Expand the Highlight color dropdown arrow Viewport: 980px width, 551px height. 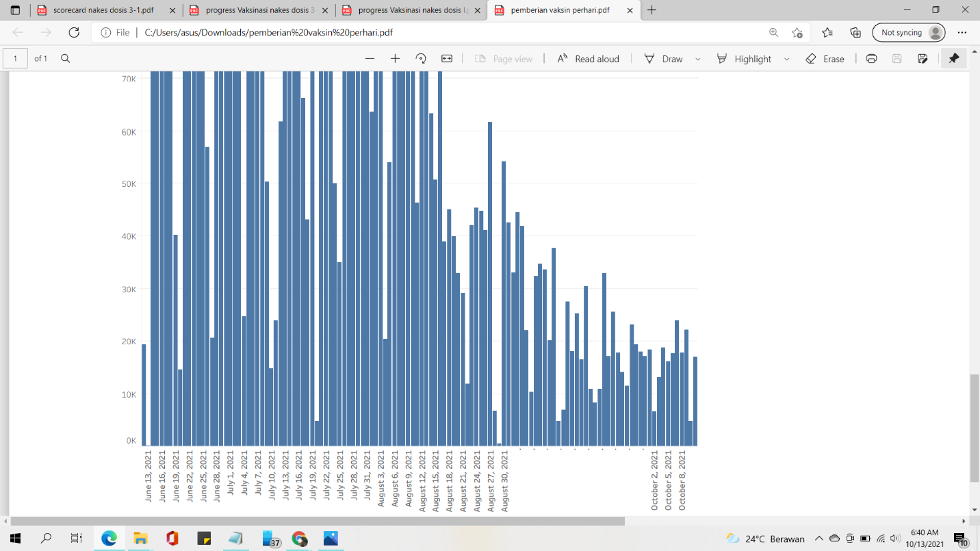pyautogui.click(x=786, y=60)
